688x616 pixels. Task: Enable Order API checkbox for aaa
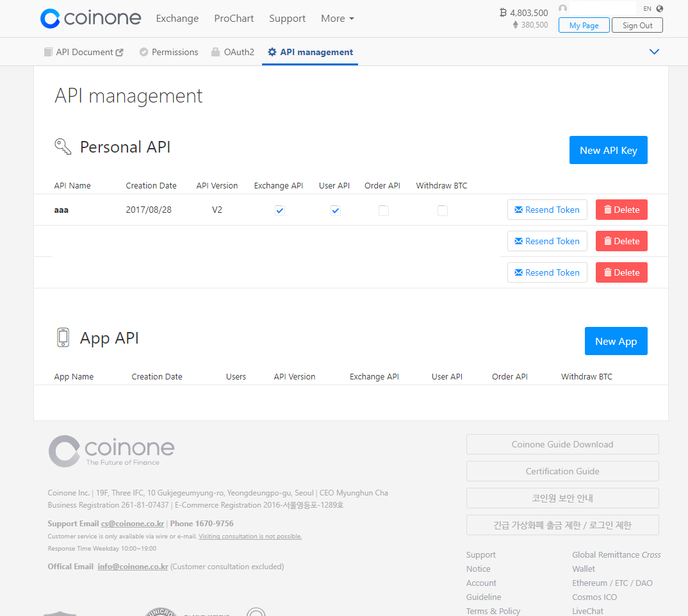point(384,210)
